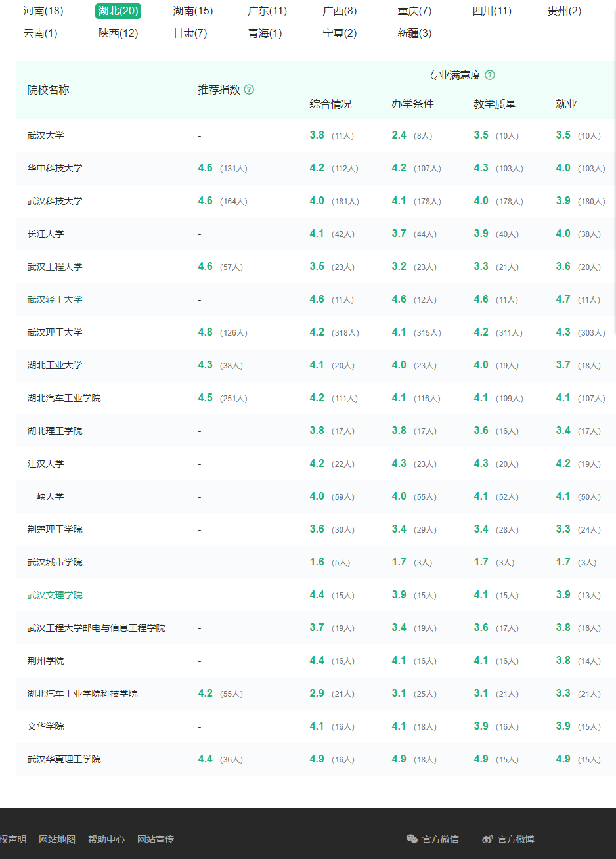Open the 青海(1) province tab

click(265, 33)
